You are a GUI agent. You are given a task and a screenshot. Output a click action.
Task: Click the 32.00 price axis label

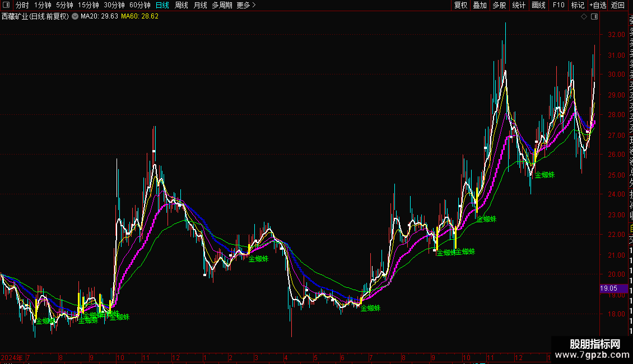coord(616,35)
